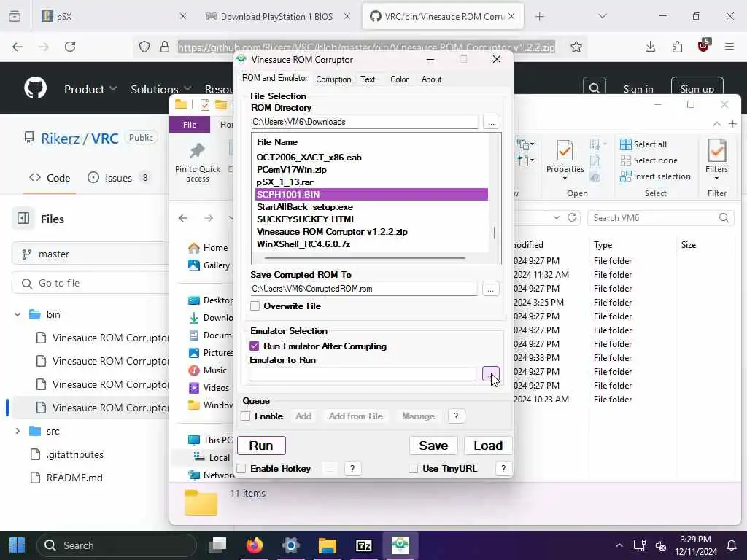747x560 pixels.
Task: Open the Issues tab in the repository
Action: pos(119,178)
